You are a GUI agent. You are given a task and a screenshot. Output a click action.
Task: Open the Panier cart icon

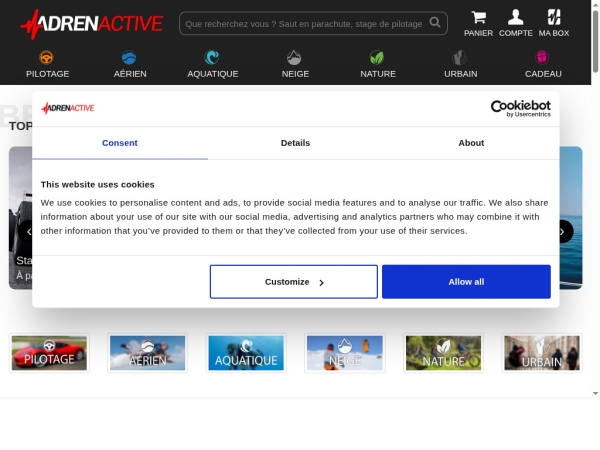[x=478, y=17]
